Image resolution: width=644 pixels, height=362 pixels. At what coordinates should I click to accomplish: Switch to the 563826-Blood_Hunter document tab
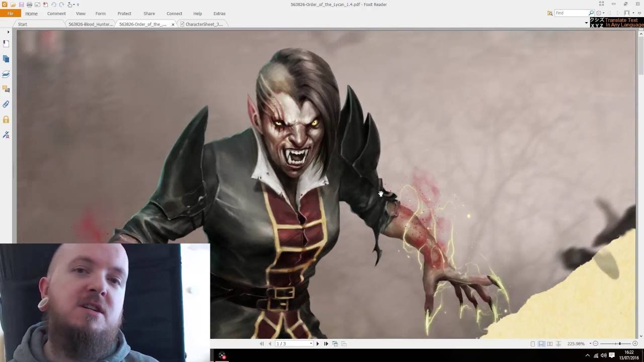tap(91, 24)
